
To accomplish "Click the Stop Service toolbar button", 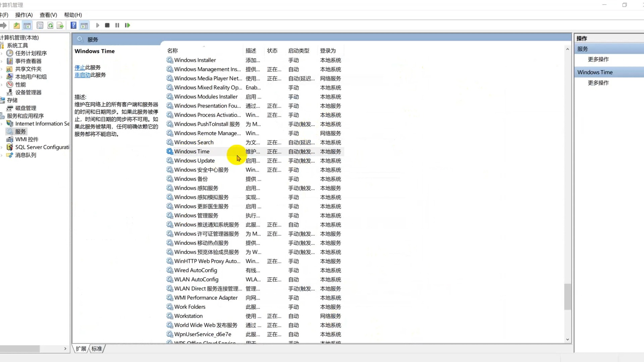I will (107, 25).
